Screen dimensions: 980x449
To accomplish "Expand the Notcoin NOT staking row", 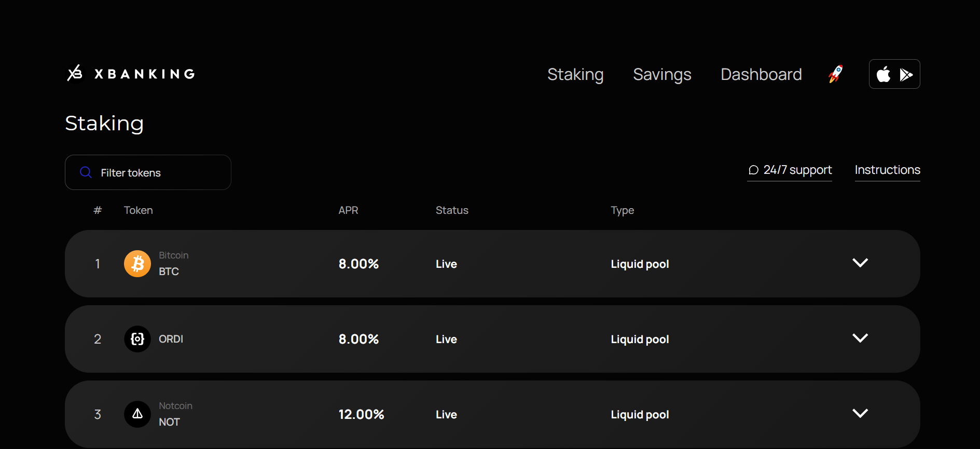I will click(x=860, y=414).
